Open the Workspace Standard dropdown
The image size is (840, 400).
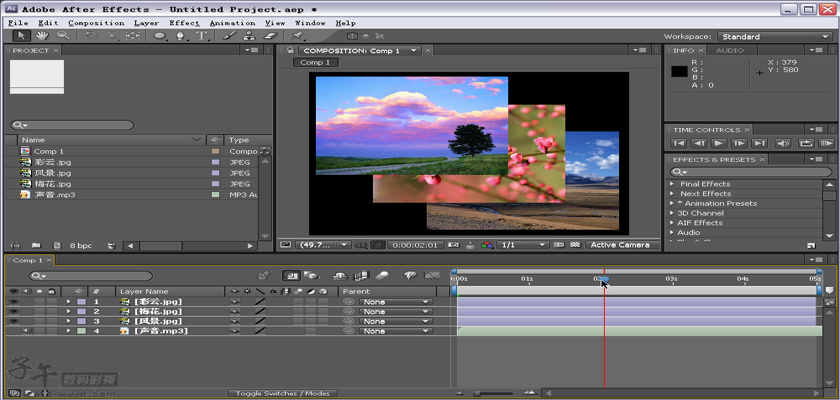click(x=774, y=36)
